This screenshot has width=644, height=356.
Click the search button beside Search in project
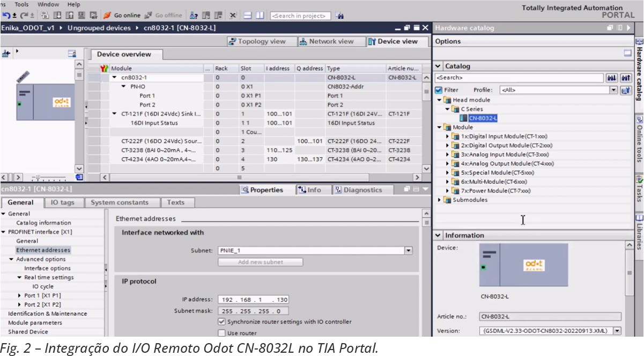[339, 15]
